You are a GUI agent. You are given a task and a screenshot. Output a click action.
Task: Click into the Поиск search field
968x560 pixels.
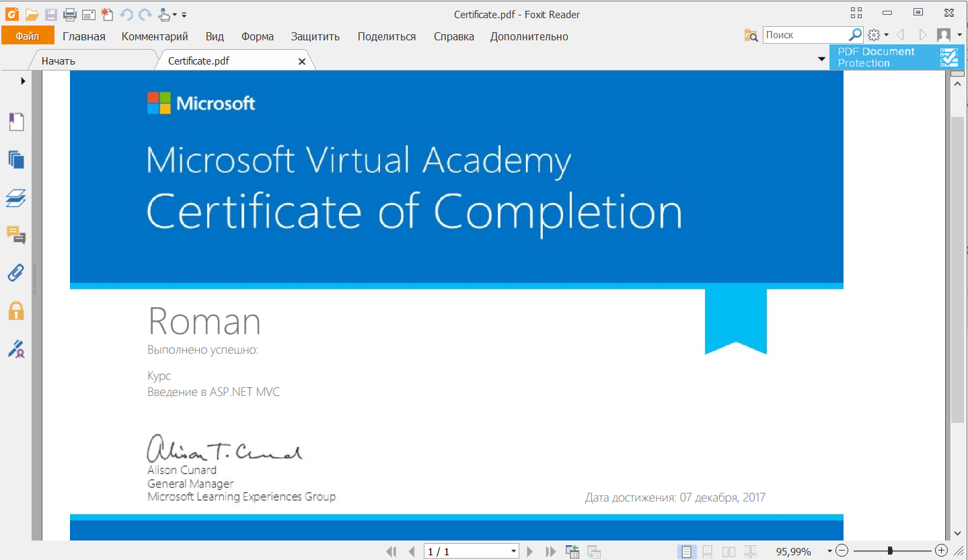pos(806,35)
